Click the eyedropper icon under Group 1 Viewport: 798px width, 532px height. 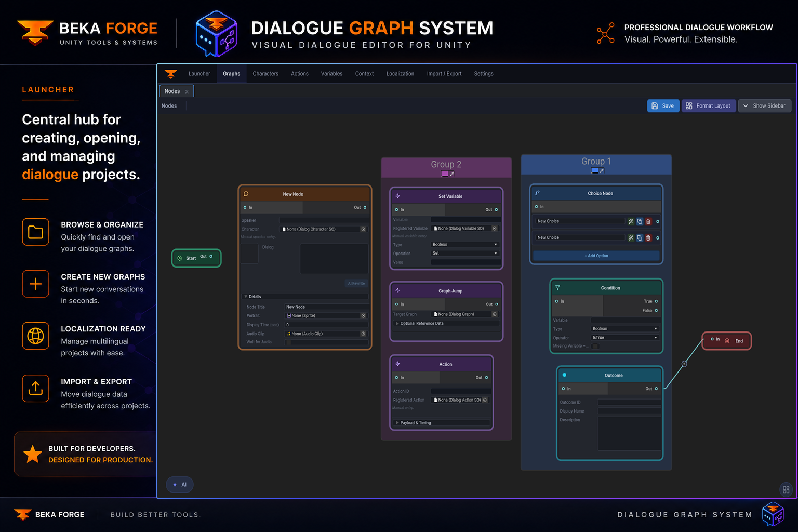click(602, 170)
